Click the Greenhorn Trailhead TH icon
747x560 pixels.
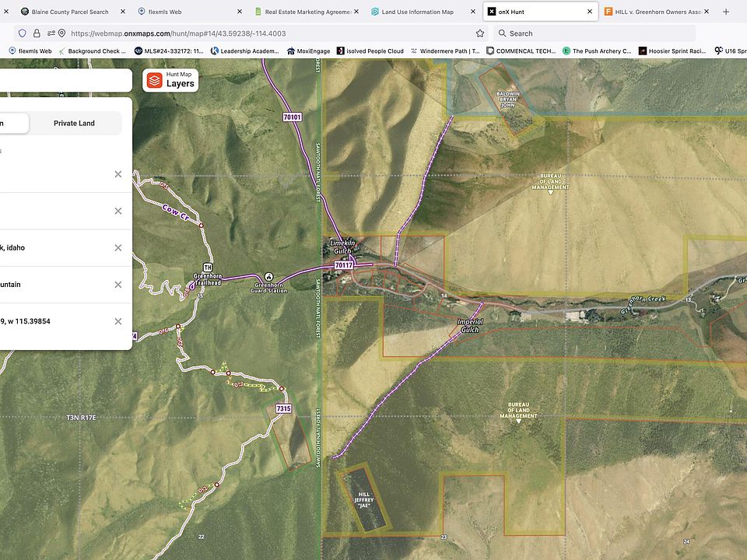coord(207,267)
